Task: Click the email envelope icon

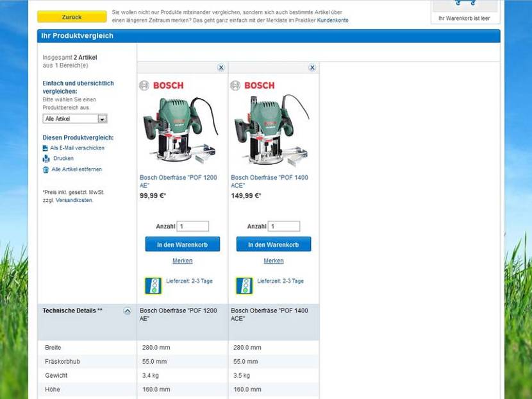Action: (45, 148)
